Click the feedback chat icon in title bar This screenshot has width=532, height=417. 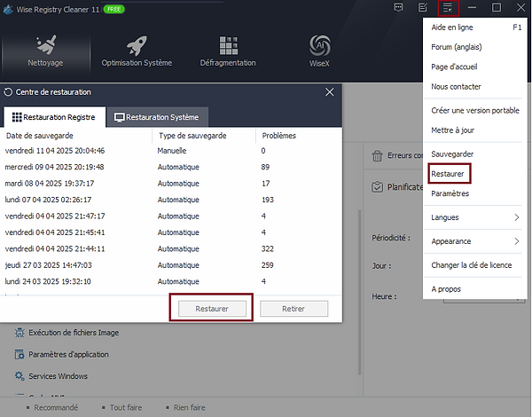[x=398, y=7]
